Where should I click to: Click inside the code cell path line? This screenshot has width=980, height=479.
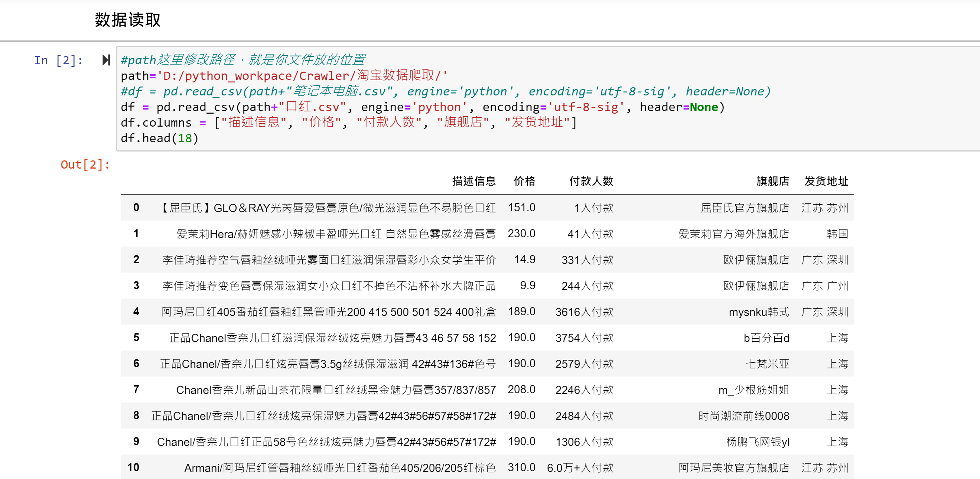[284, 76]
